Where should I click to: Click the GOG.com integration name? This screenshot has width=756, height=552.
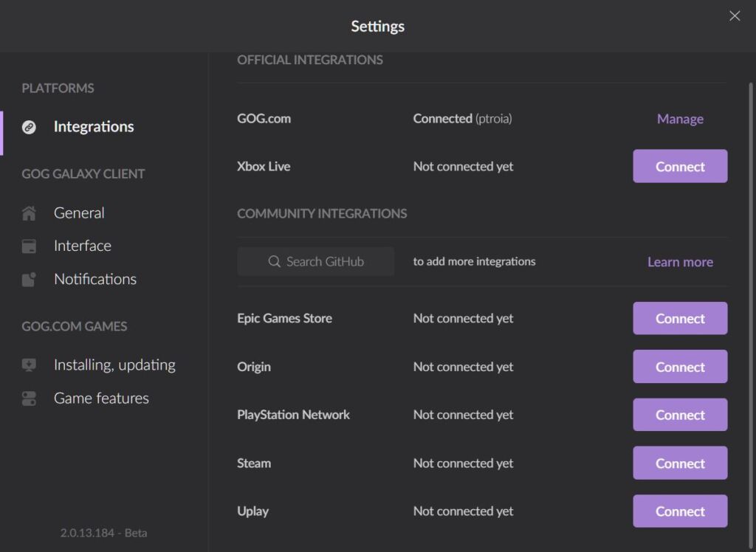click(x=264, y=119)
